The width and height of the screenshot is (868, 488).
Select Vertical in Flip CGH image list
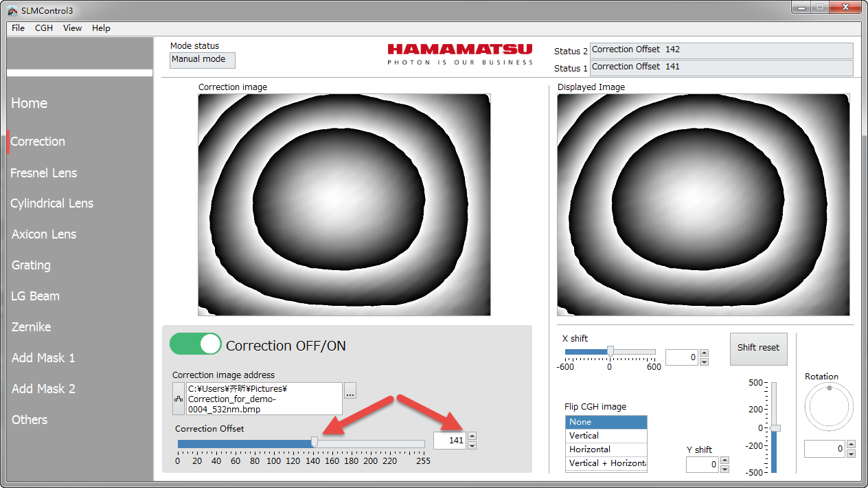coord(606,436)
